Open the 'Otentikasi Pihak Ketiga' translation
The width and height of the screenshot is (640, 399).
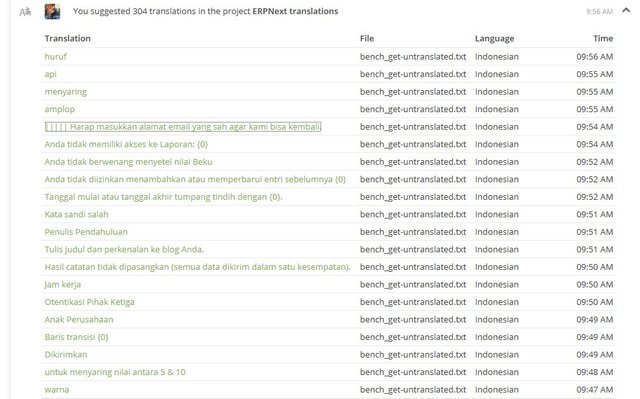tap(89, 302)
